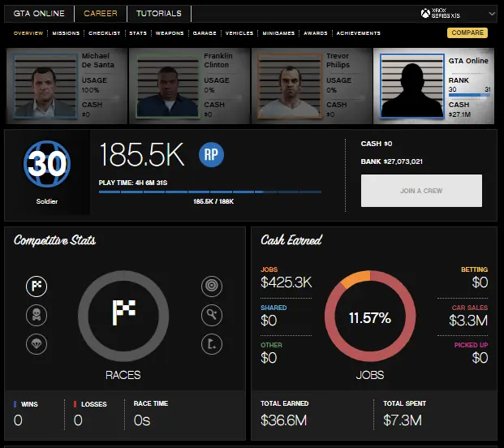
Task: Go to Stats sub-menu
Action: pyautogui.click(x=138, y=33)
